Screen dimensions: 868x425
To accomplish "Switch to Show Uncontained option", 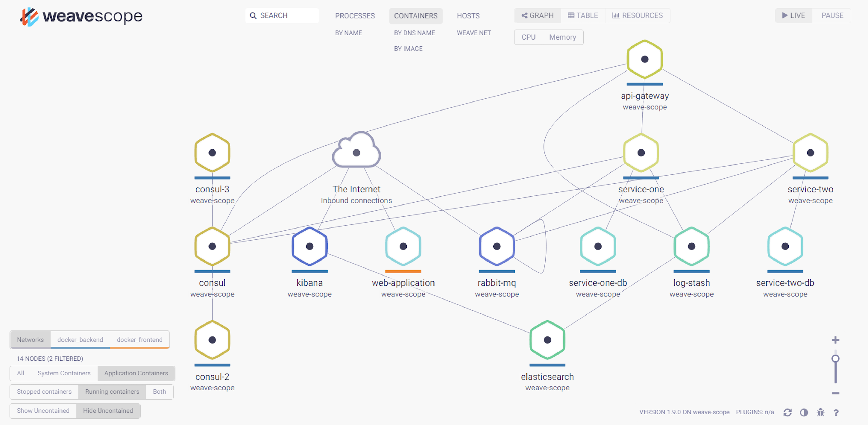I will [43, 411].
